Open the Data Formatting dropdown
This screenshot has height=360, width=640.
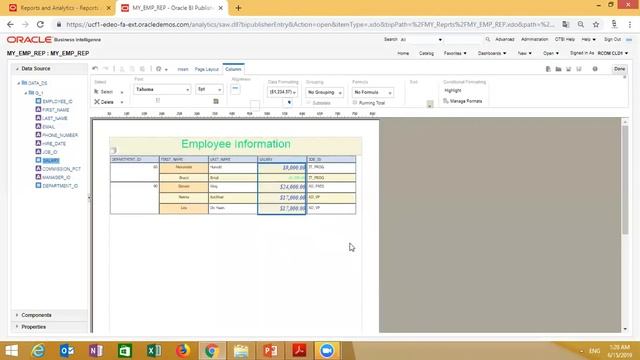point(282,92)
